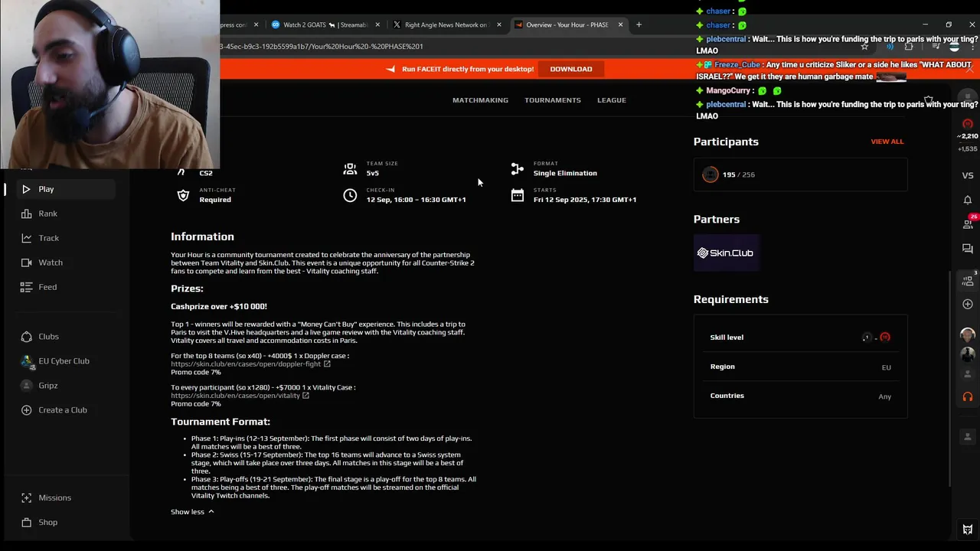Click the Anti-Cheat Required shield icon
The image size is (980, 551).
[x=182, y=196]
